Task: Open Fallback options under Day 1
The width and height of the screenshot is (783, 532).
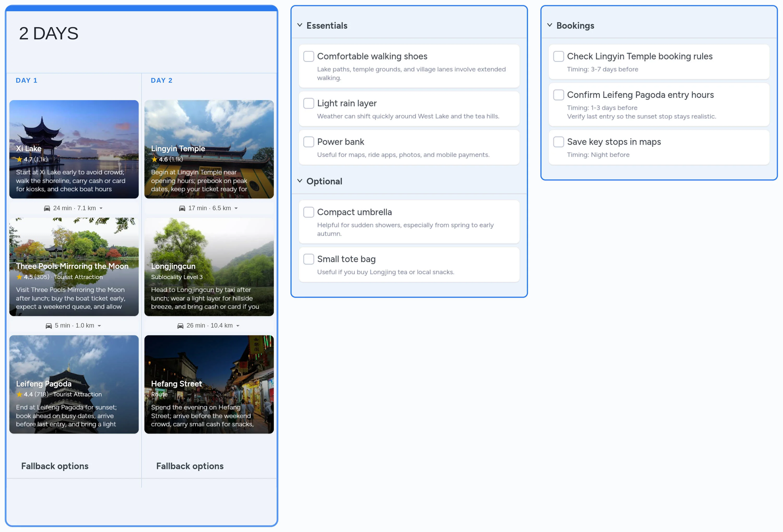Action: click(x=55, y=466)
